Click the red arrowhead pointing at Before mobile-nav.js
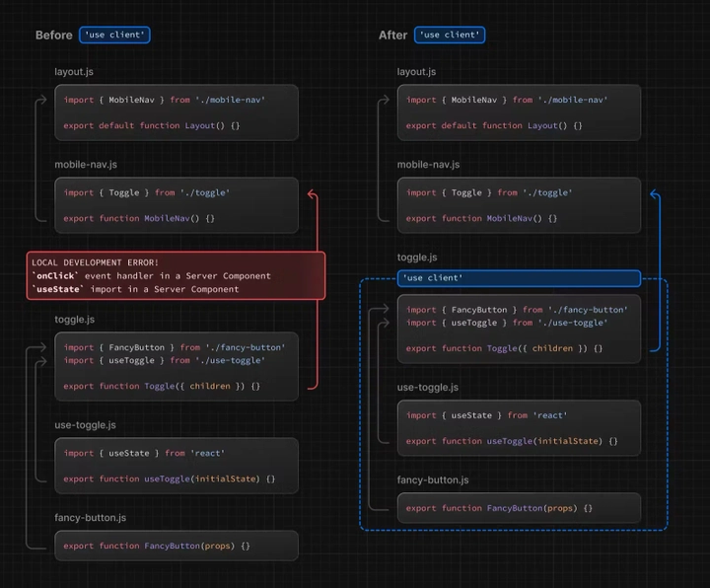 pyautogui.click(x=313, y=194)
